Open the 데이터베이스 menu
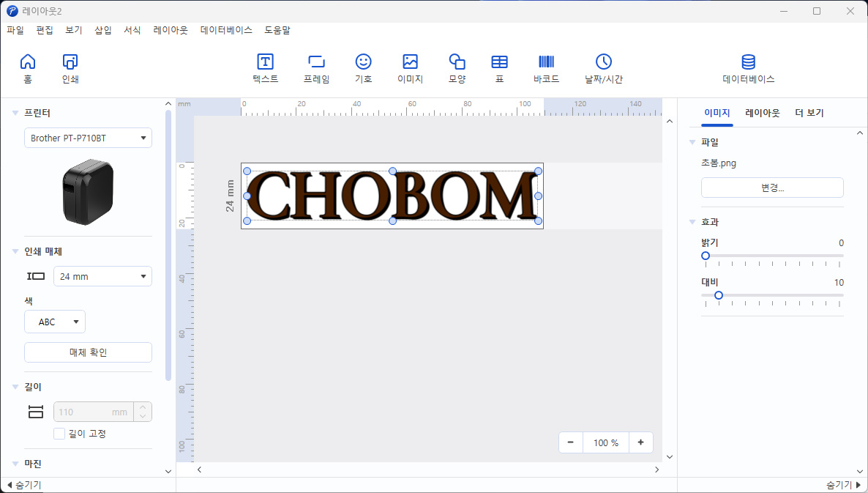868x493 pixels. (226, 30)
